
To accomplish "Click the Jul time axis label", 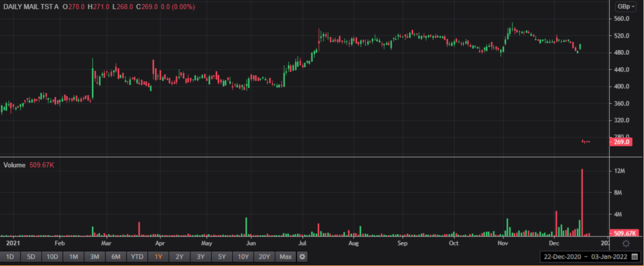I will [x=303, y=243].
